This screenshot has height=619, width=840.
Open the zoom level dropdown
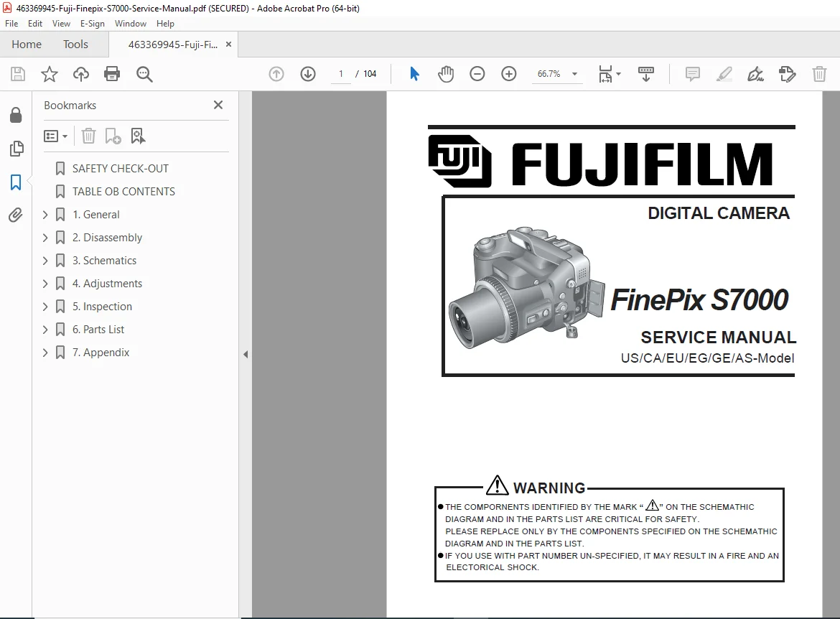[575, 74]
